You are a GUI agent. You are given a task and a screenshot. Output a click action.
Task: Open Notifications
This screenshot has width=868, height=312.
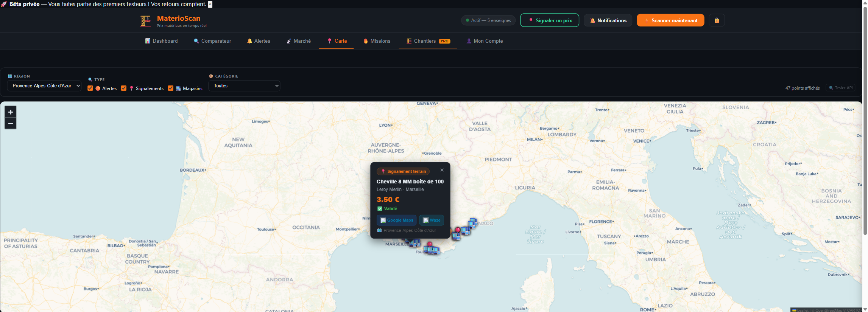click(608, 20)
